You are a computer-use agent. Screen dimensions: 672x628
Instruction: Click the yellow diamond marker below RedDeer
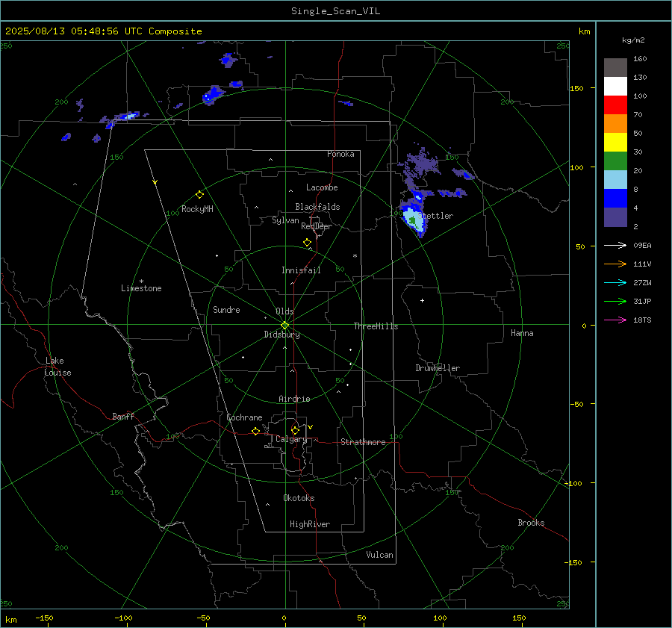pyautogui.click(x=307, y=243)
